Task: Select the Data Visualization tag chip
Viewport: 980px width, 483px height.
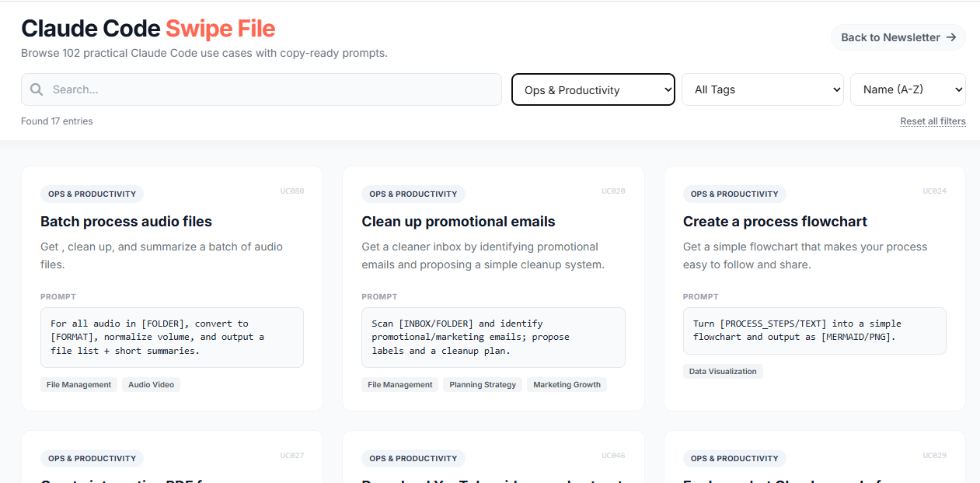Action: (x=723, y=371)
